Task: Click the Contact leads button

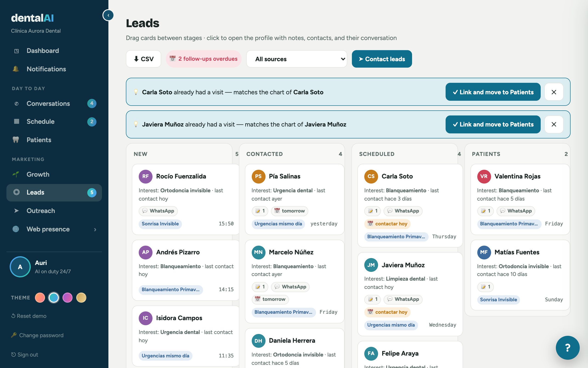Action: point(382,59)
